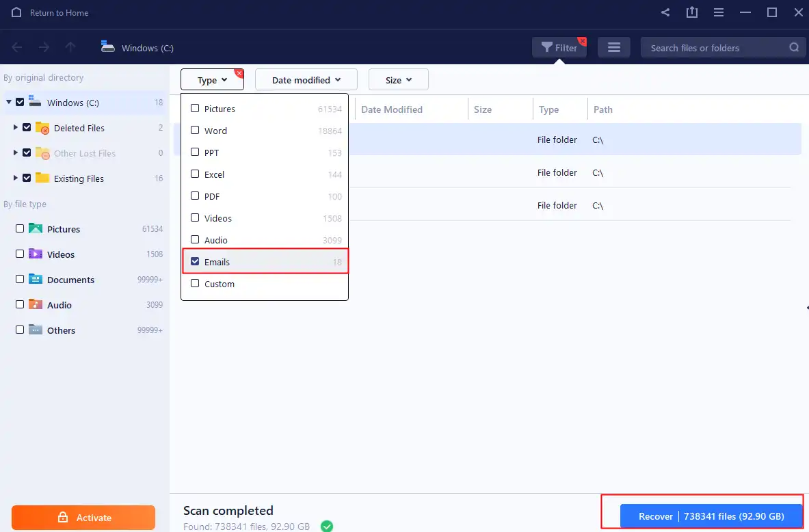Click the Deleted Files folder icon

tap(42, 127)
